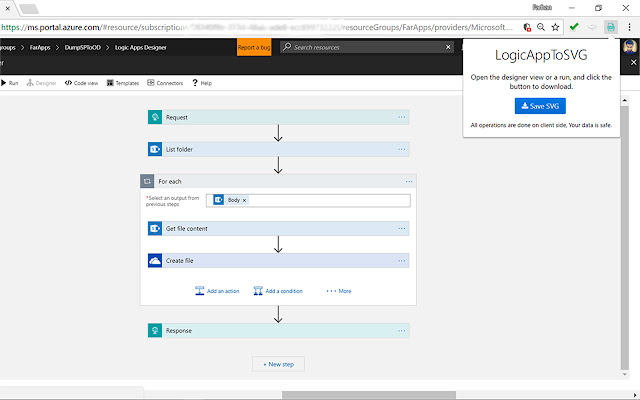Click Add a condition
This screenshot has height=400, width=640.
[x=278, y=291]
